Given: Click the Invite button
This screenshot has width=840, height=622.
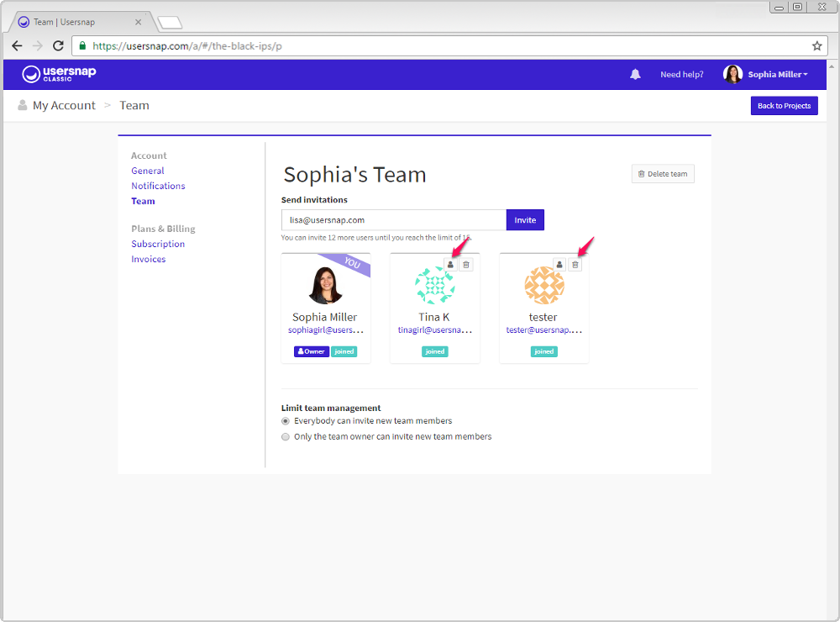Looking at the screenshot, I should pyautogui.click(x=525, y=220).
